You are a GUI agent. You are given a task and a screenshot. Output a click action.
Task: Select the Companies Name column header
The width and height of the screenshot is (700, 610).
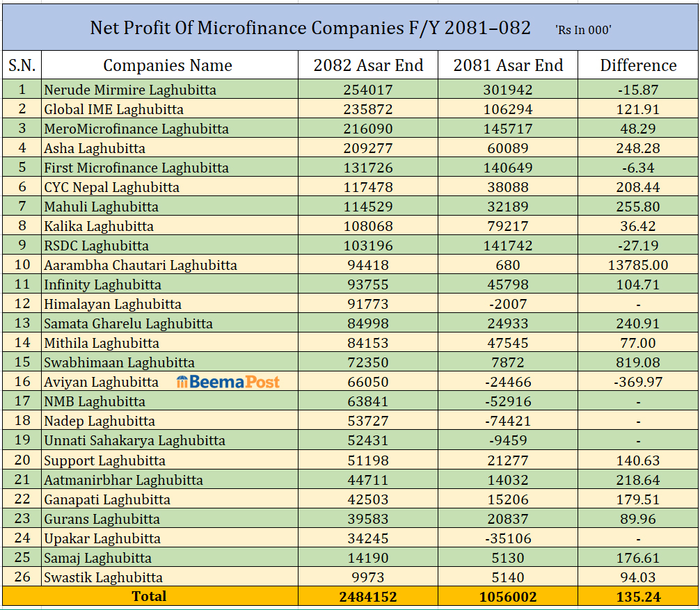(x=168, y=65)
